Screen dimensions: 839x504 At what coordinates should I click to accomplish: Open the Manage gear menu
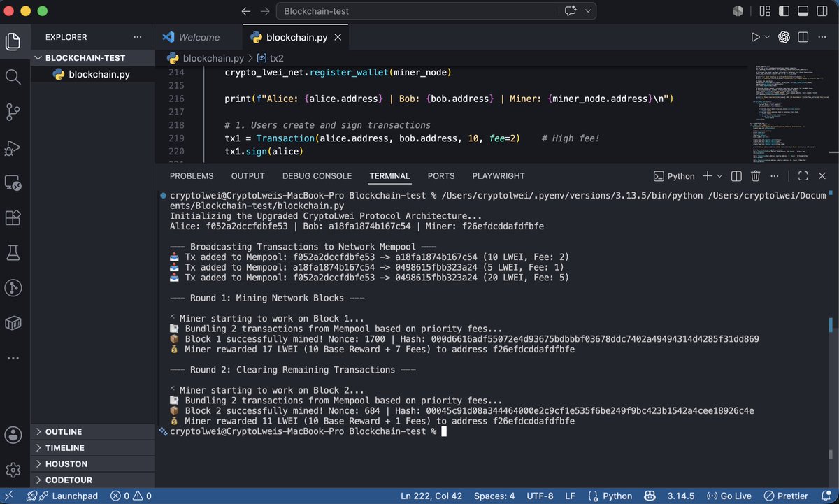13,469
